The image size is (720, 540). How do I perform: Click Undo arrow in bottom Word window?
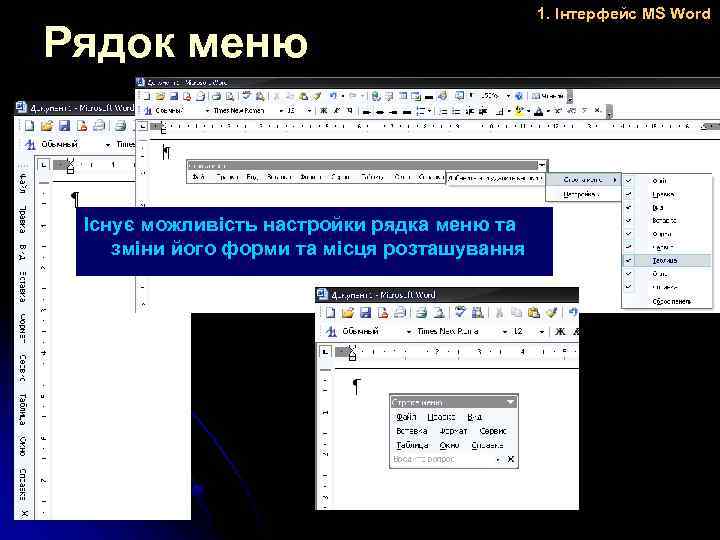tap(572, 313)
